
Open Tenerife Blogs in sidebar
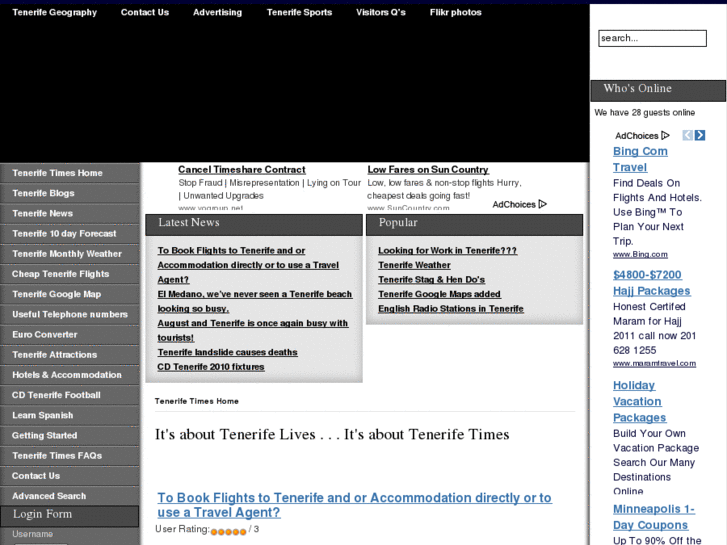tap(70, 193)
